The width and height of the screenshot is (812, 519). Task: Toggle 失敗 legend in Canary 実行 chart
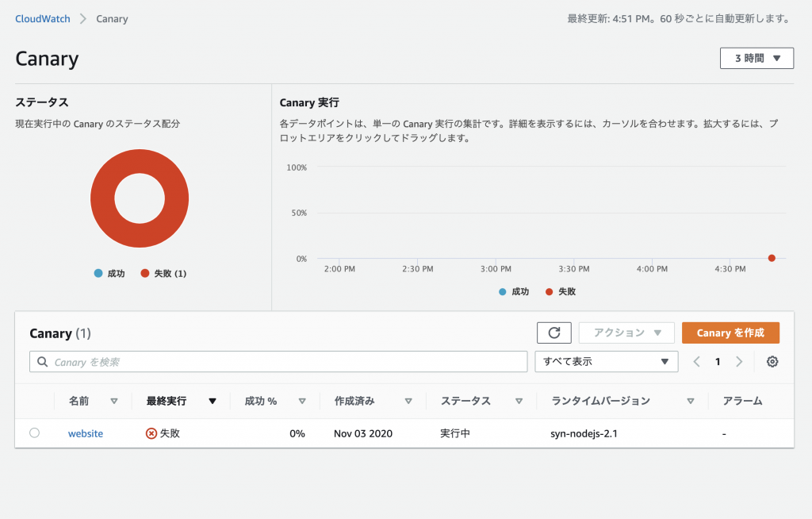[x=561, y=292]
